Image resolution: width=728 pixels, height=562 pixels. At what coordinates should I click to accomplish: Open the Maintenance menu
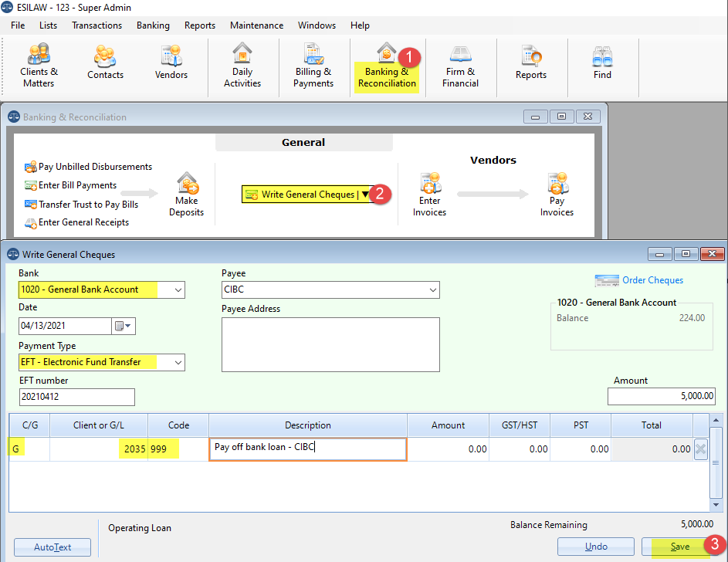pyautogui.click(x=257, y=25)
